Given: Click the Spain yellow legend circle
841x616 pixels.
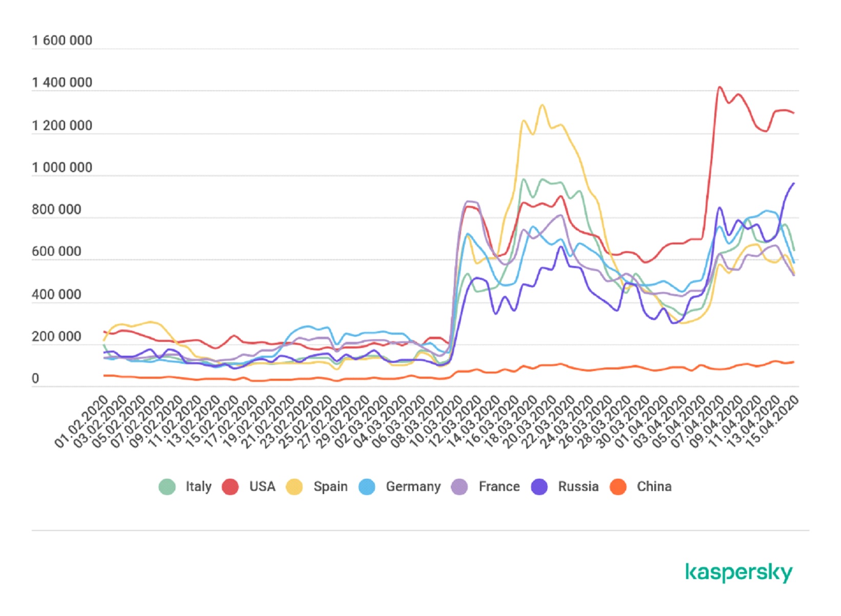Looking at the screenshot, I should pos(294,487).
